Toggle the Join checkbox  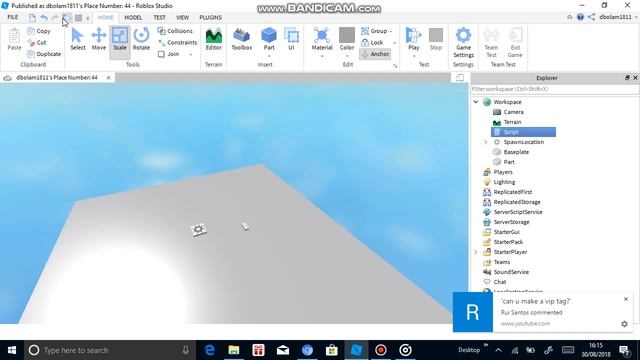[x=161, y=54]
